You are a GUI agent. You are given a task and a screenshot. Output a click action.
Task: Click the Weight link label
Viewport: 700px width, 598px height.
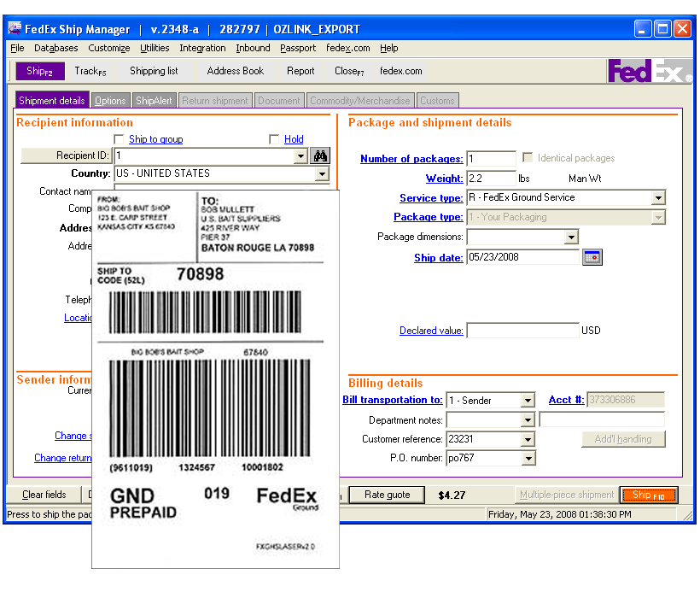click(x=444, y=179)
